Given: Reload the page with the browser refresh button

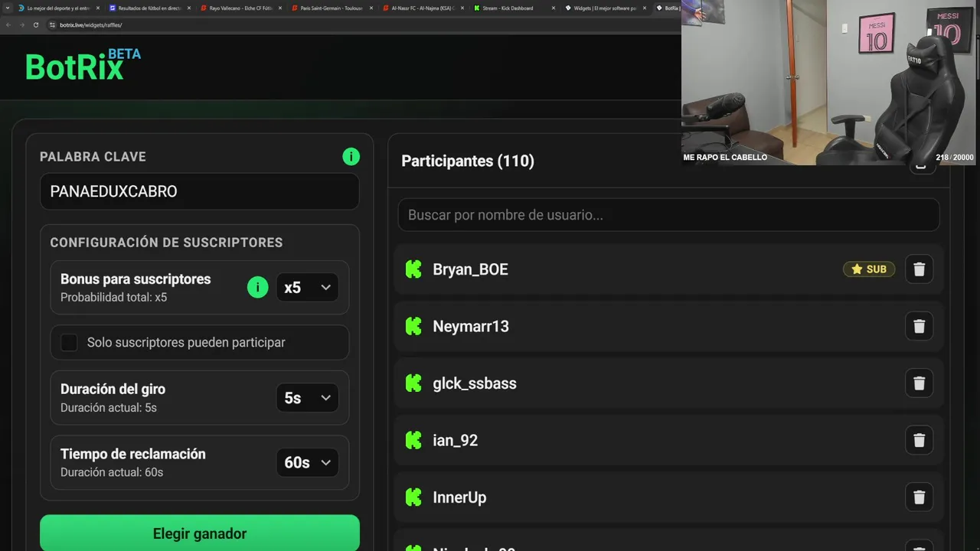Looking at the screenshot, I should [x=36, y=24].
